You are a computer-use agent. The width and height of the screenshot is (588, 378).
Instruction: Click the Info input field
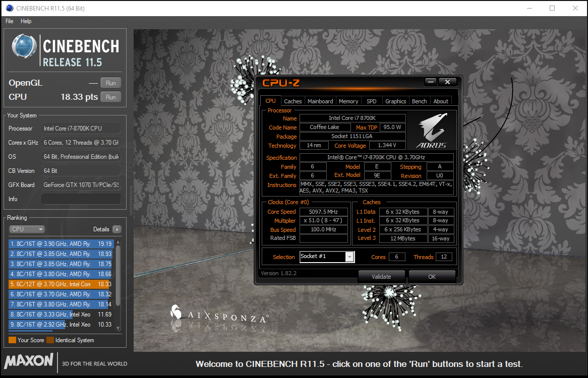81,199
